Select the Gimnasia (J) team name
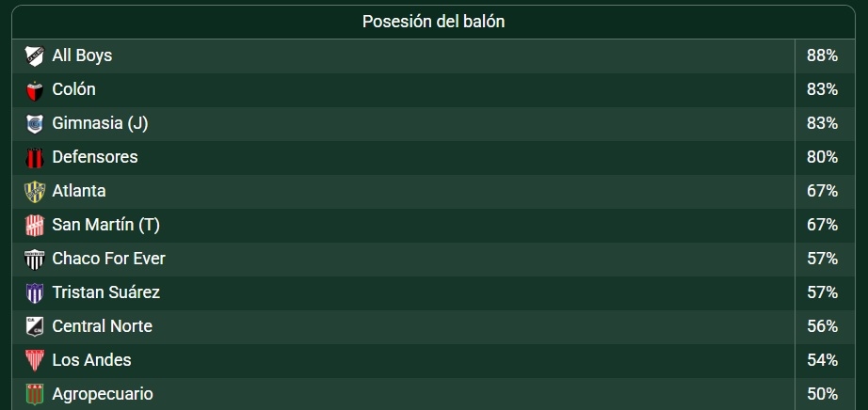 100,123
